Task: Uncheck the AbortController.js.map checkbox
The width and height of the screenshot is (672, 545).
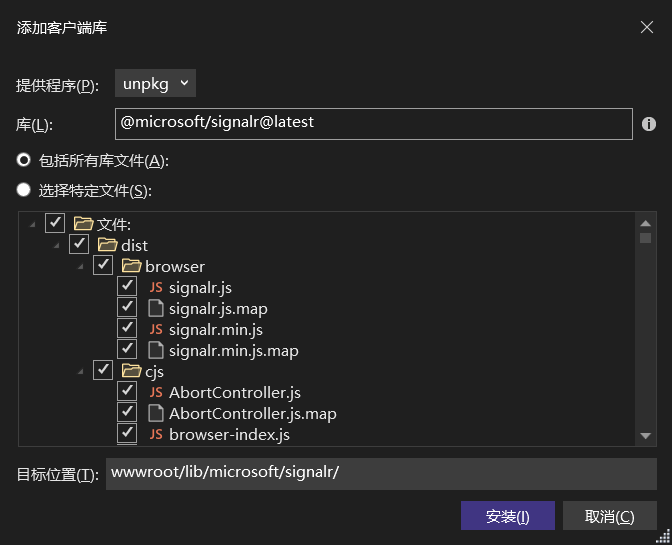Action: (x=127, y=412)
